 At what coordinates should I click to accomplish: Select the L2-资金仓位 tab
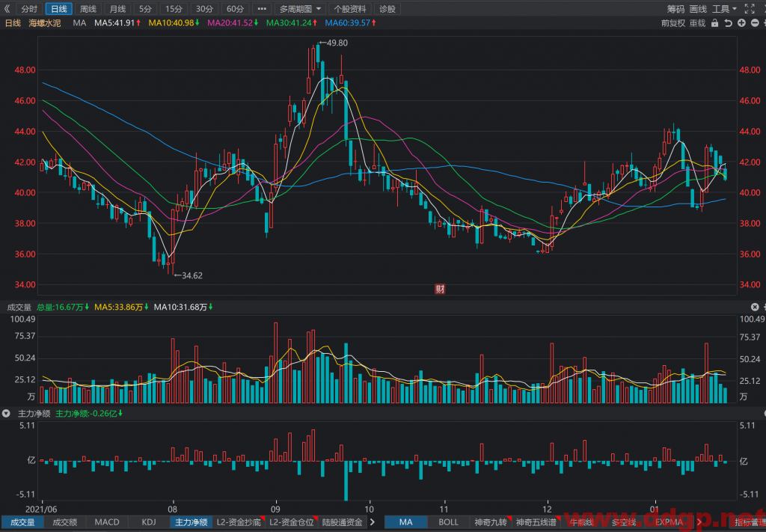click(292, 522)
